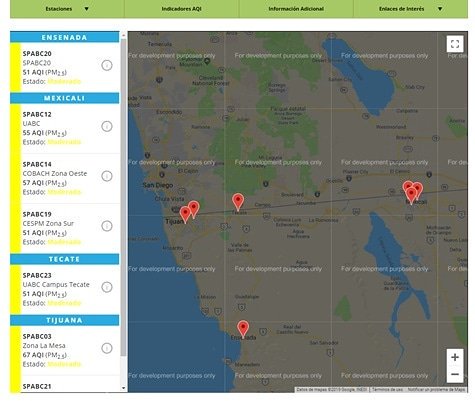Image resolution: width=475 pixels, height=401 pixels.
Task: Open info icon for UABC Campus Tecate
Action: point(107,287)
